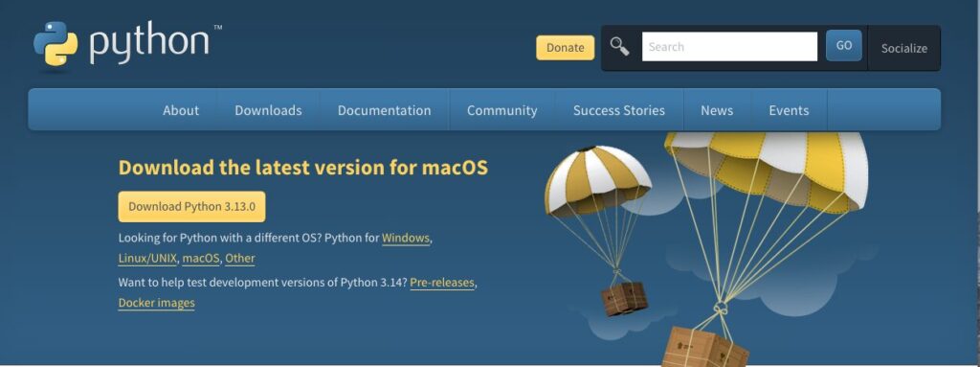Open the Documentation menu
The image size is (980, 367).
tap(385, 110)
